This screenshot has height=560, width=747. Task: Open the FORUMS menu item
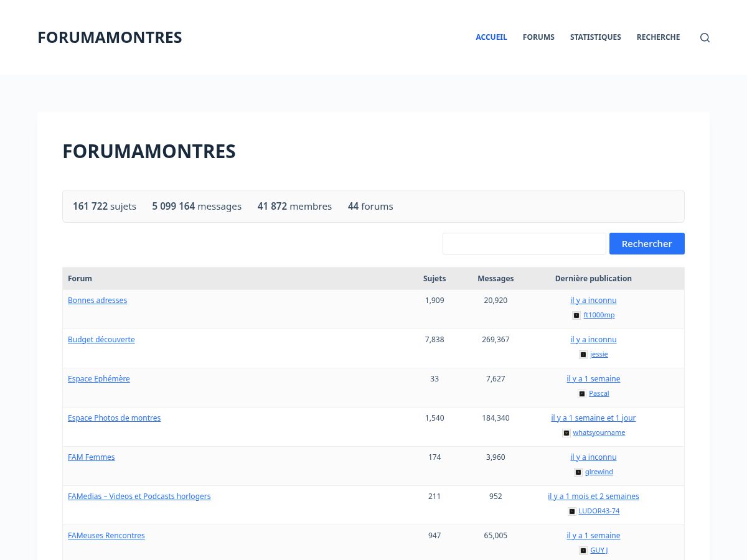click(538, 37)
